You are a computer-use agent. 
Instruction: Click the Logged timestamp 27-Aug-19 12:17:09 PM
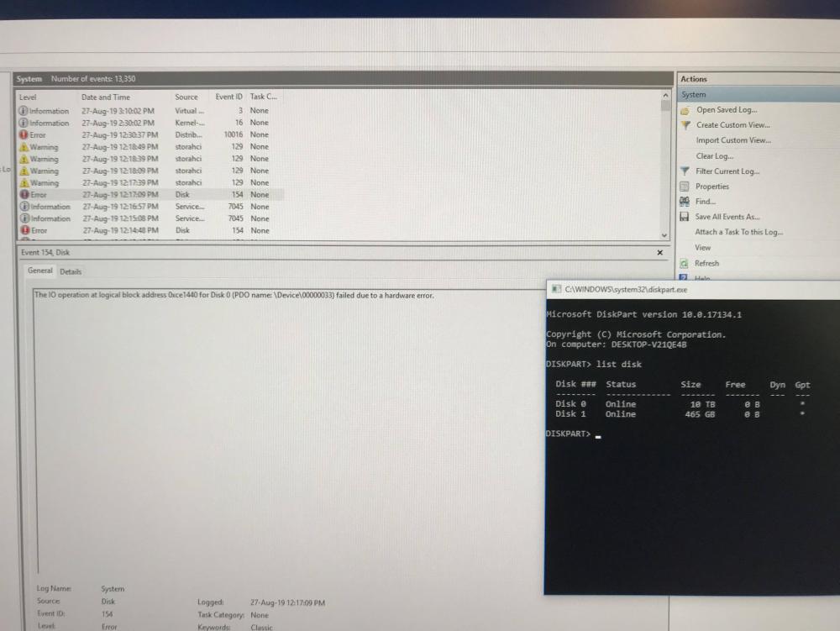point(287,602)
